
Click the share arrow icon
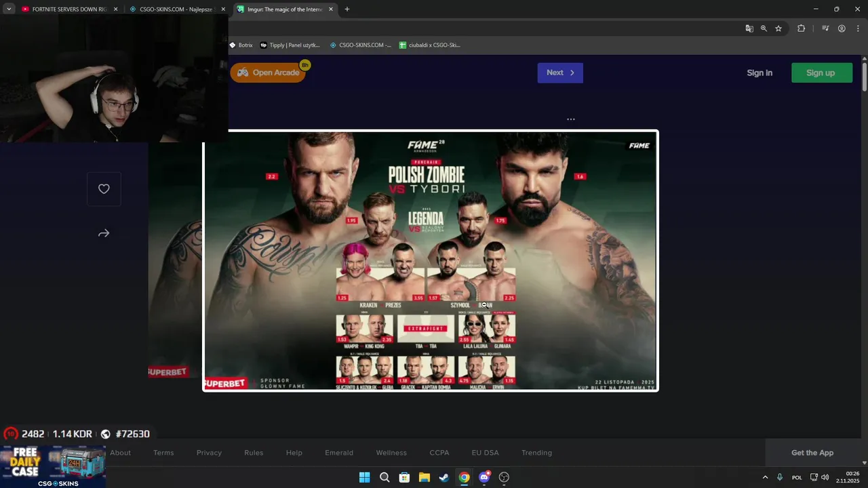(104, 233)
